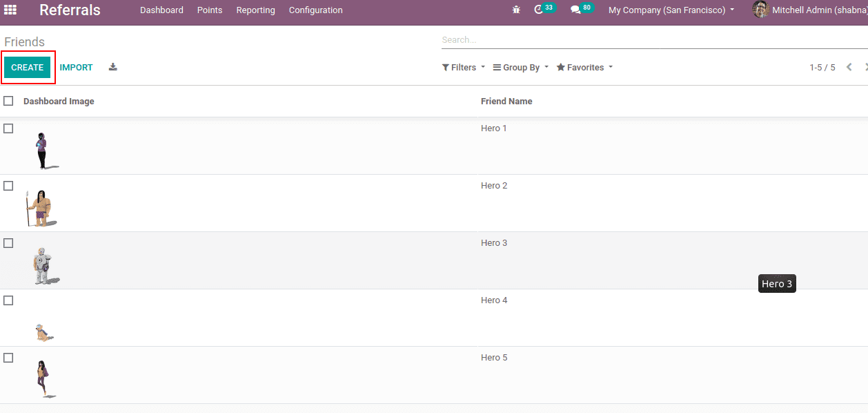
Task: Click Hero 4 dashboard image
Action: point(44,332)
